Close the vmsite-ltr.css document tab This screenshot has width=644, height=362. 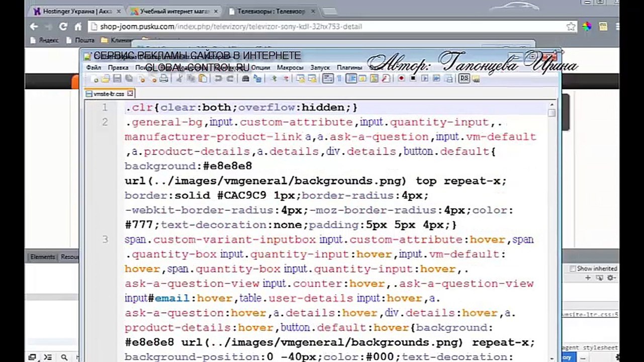pos(130,94)
